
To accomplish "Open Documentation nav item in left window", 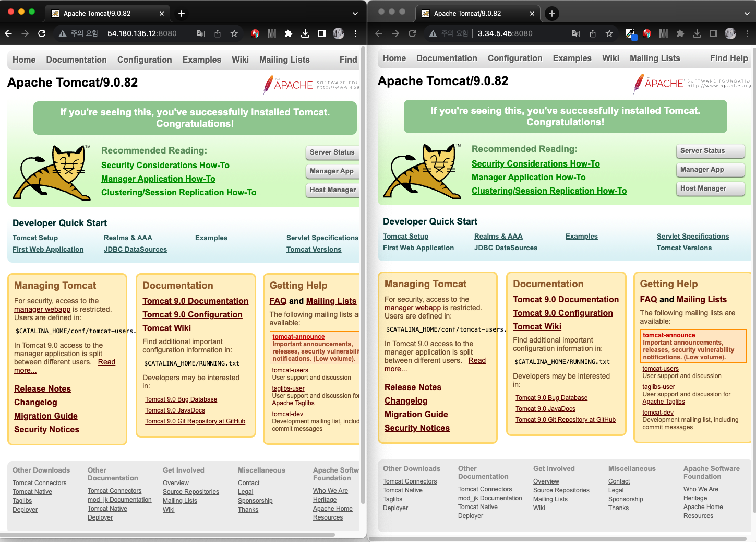I will (77, 60).
